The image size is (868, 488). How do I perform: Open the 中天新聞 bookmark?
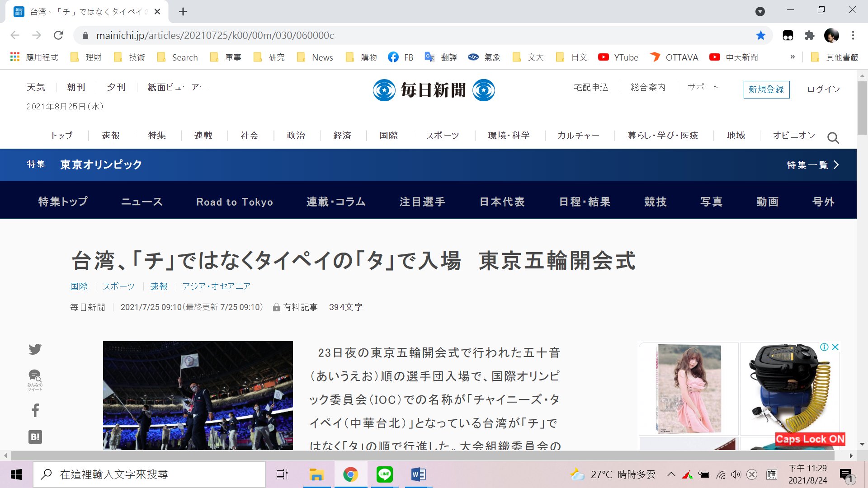(734, 57)
